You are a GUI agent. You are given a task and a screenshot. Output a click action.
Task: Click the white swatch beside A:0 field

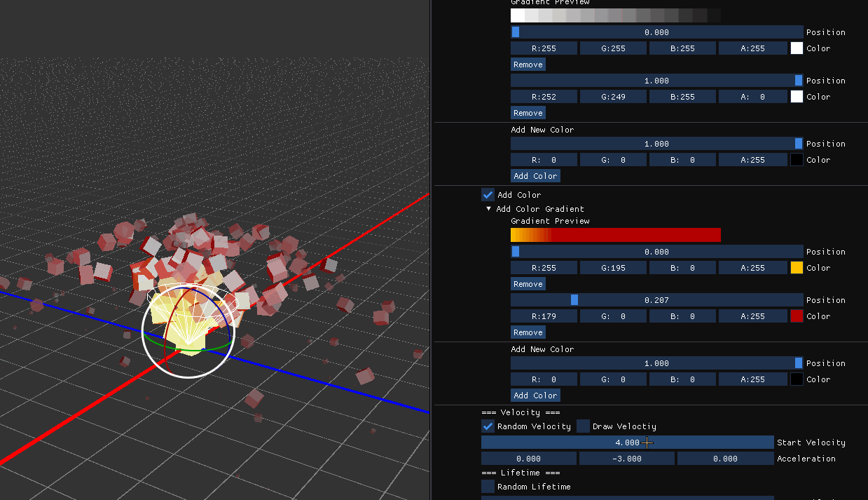[797, 97]
